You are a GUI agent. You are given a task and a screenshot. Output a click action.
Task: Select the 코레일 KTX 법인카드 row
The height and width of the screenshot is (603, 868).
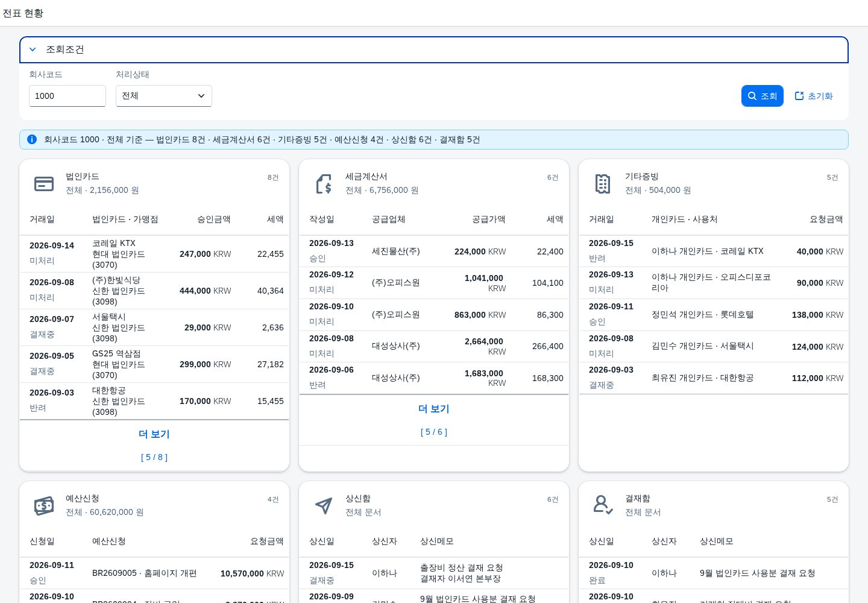click(x=154, y=254)
